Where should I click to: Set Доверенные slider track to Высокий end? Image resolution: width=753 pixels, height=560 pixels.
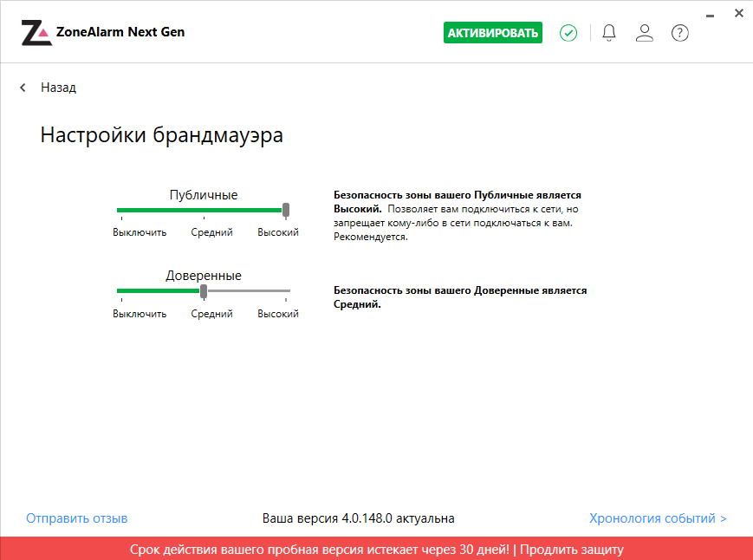[287, 290]
